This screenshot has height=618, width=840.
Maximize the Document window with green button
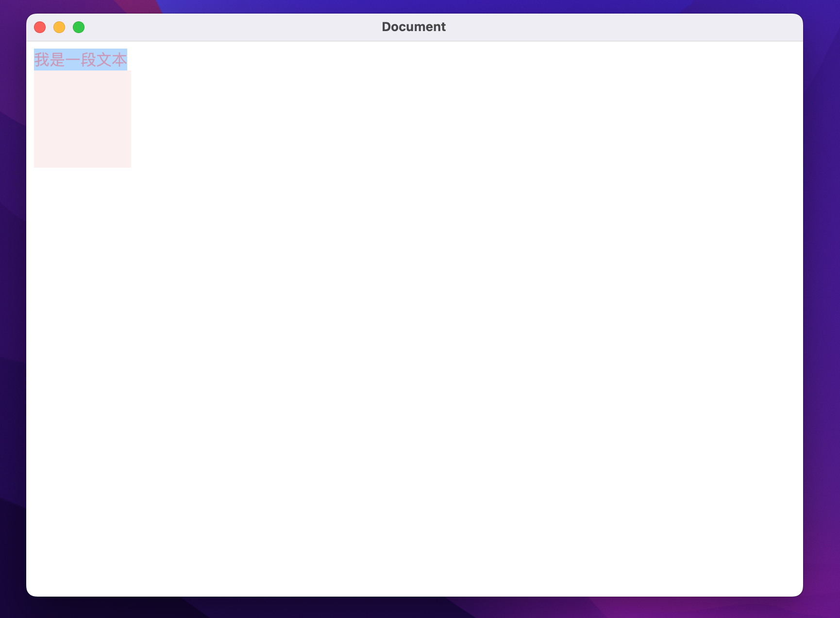(79, 27)
